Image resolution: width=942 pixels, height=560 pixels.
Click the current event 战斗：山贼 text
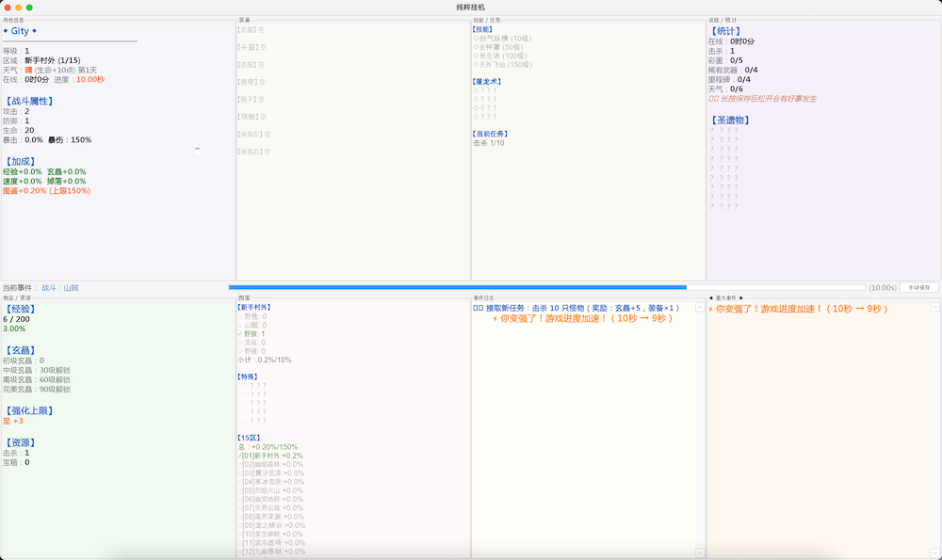tap(60, 288)
